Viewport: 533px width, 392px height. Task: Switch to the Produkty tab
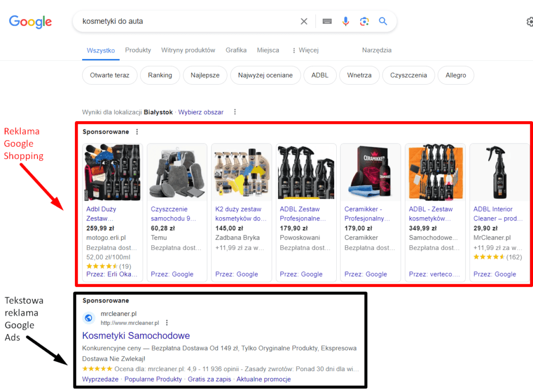coord(138,50)
